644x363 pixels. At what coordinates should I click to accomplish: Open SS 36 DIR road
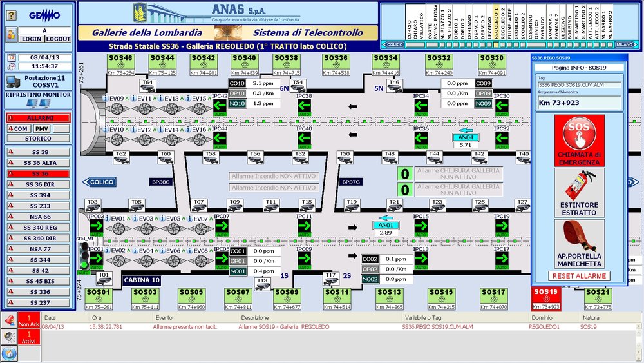[38, 184]
